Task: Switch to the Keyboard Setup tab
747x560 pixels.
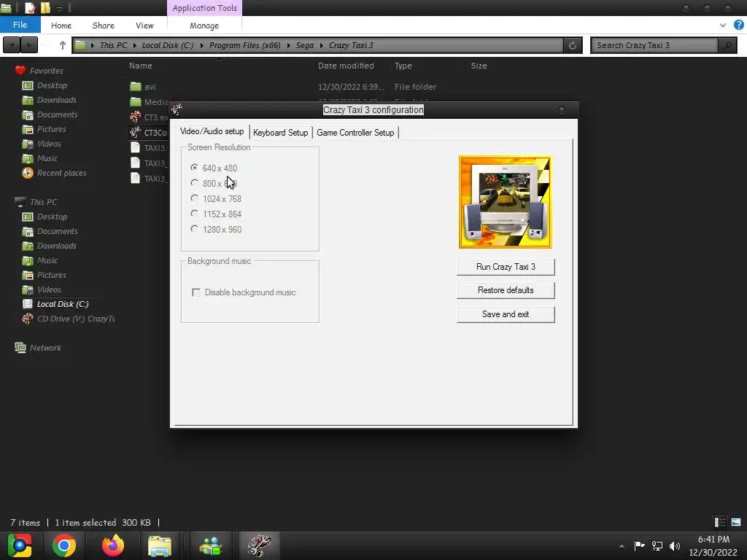Action: [280, 133]
